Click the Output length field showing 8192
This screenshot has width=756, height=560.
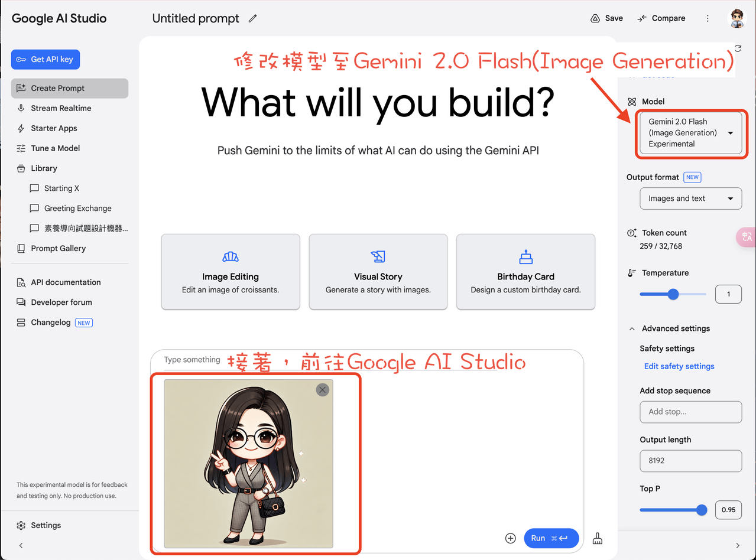click(691, 461)
